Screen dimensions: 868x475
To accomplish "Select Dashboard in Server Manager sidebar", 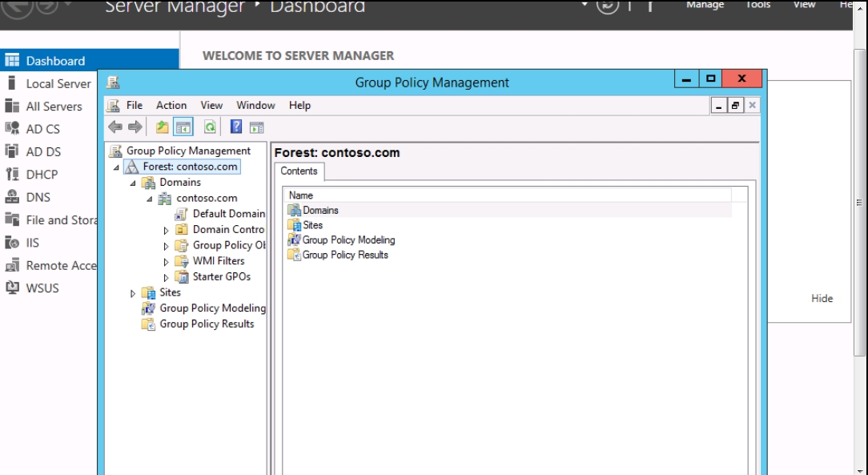I will pyautogui.click(x=90, y=60).
